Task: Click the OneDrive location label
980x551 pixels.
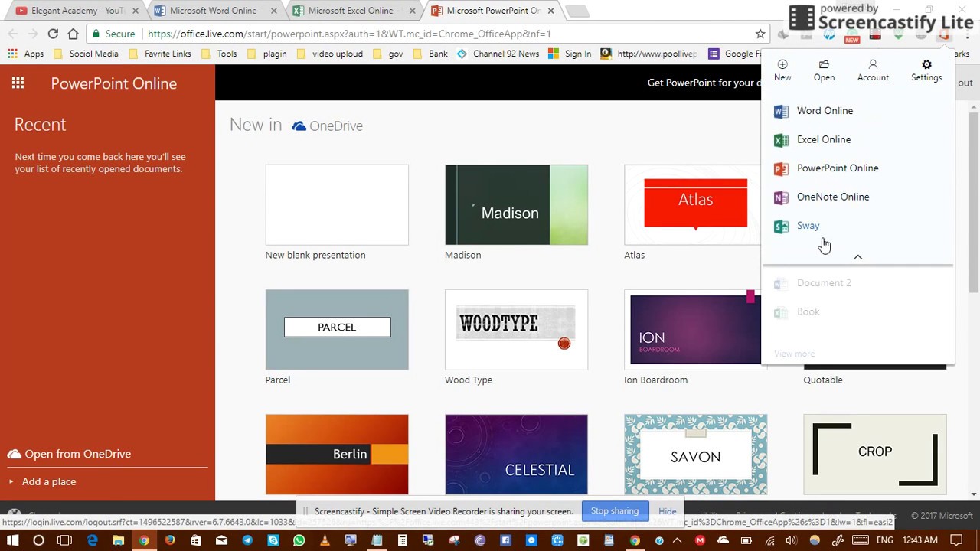Action: pyautogui.click(x=327, y=126)
